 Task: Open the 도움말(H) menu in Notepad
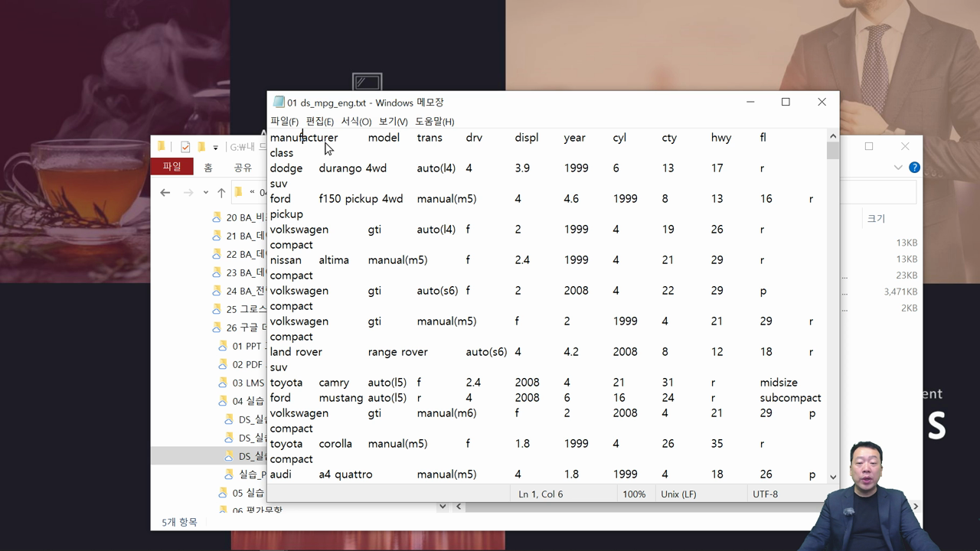pos(434,121)
